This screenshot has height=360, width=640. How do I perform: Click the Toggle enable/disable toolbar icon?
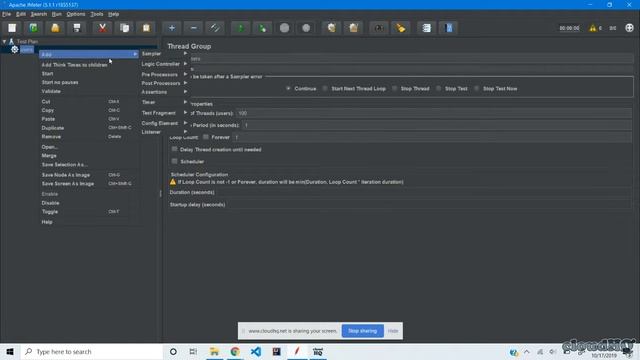[x=215, y=28]
